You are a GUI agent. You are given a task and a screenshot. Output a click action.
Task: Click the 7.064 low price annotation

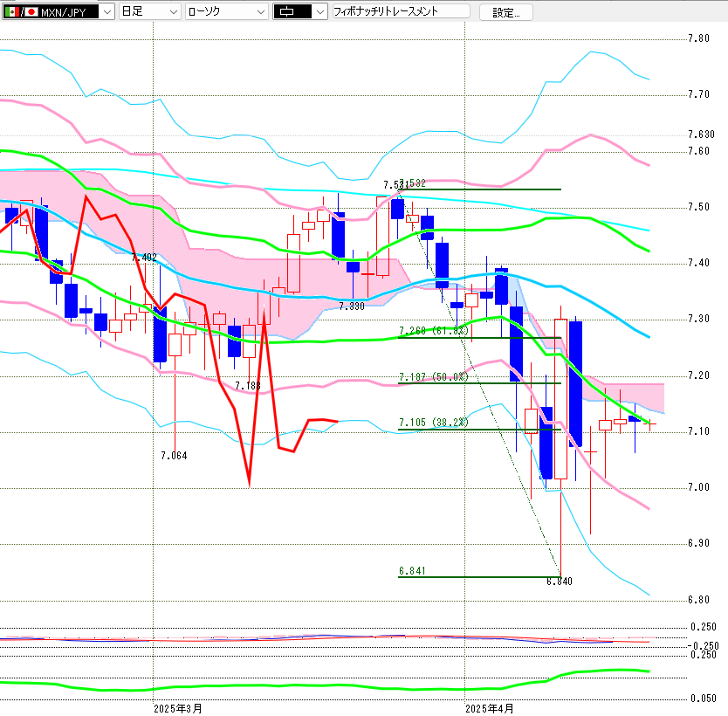pyautogui.click(x=174, y=456)
